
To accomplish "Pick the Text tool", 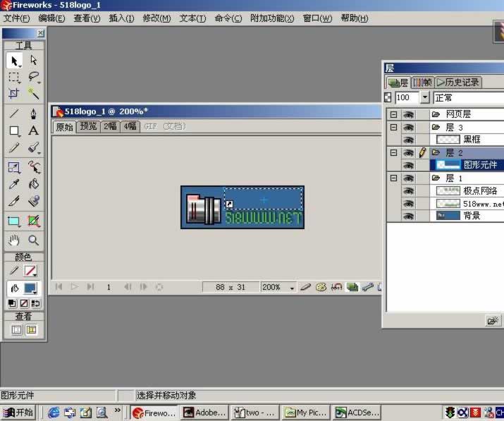I will [x=33, y=130].
